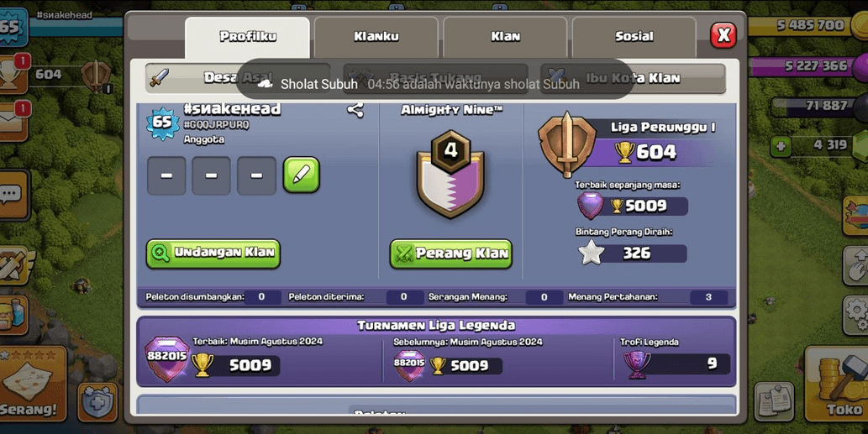This screenshot has width=868, height=434.
Task: Click the Undangan Klan button
Action: pyautogui.click(x=213, y=254)
